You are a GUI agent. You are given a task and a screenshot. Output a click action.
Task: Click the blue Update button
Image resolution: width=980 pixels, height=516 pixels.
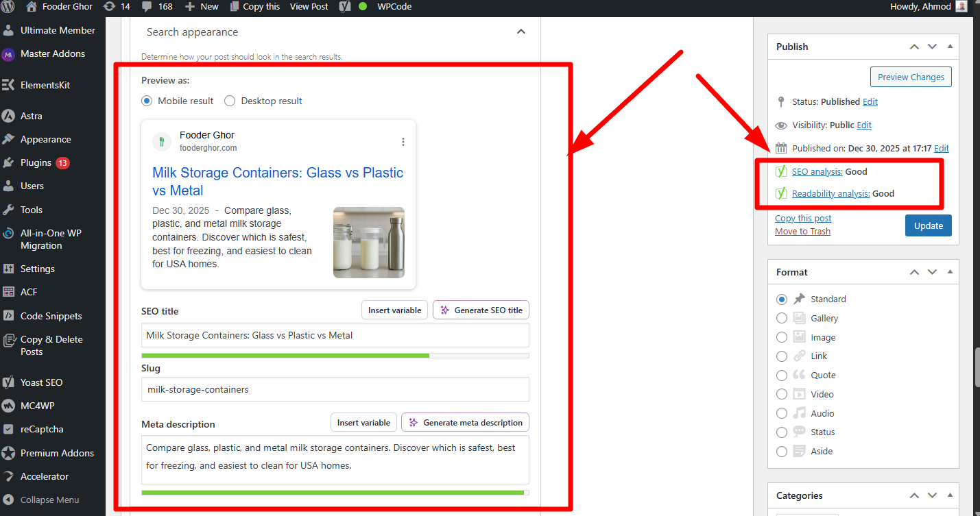pos(928,225)
